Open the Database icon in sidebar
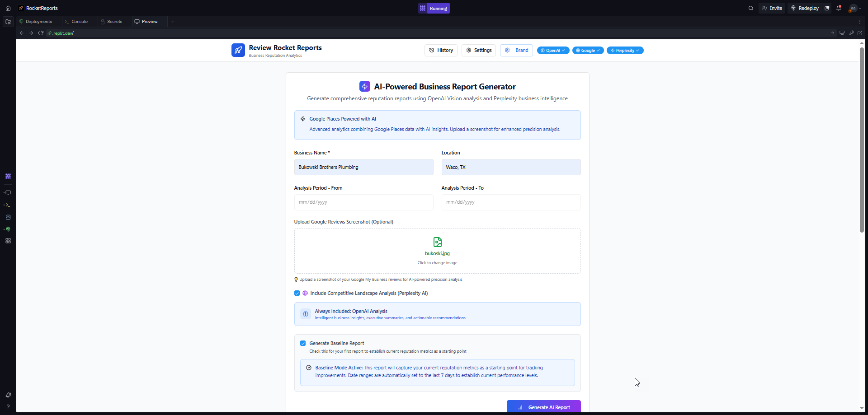The width and height of the screenshot is (868, 415). pos(8,217)
